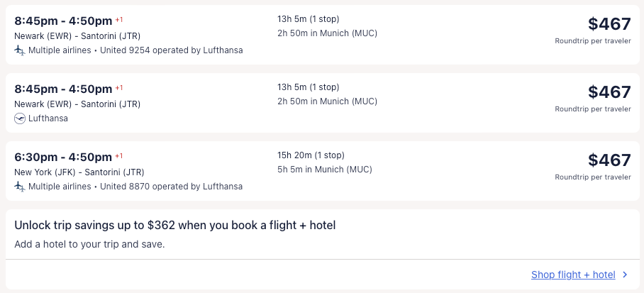Click the Lufthansa logo icon

pos(19,118)
